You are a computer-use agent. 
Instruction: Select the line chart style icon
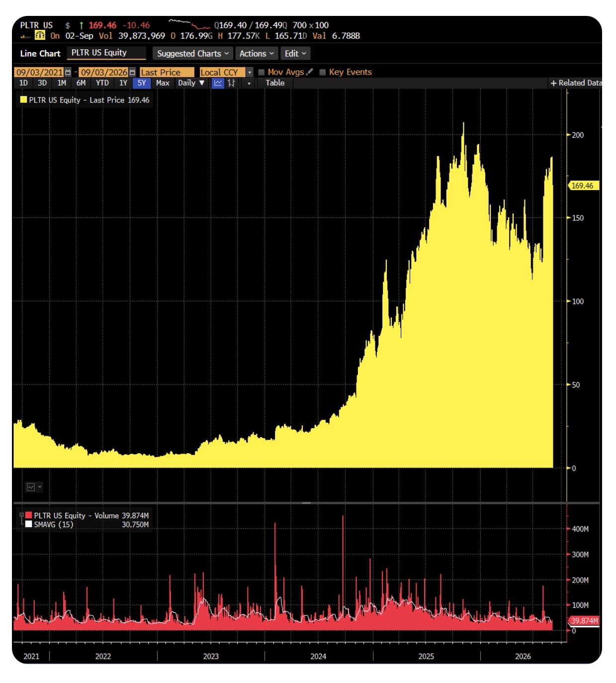coord(218,83)
